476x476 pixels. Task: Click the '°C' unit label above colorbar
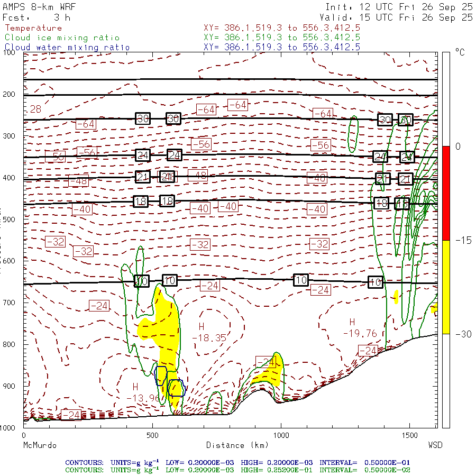point(460,52)
